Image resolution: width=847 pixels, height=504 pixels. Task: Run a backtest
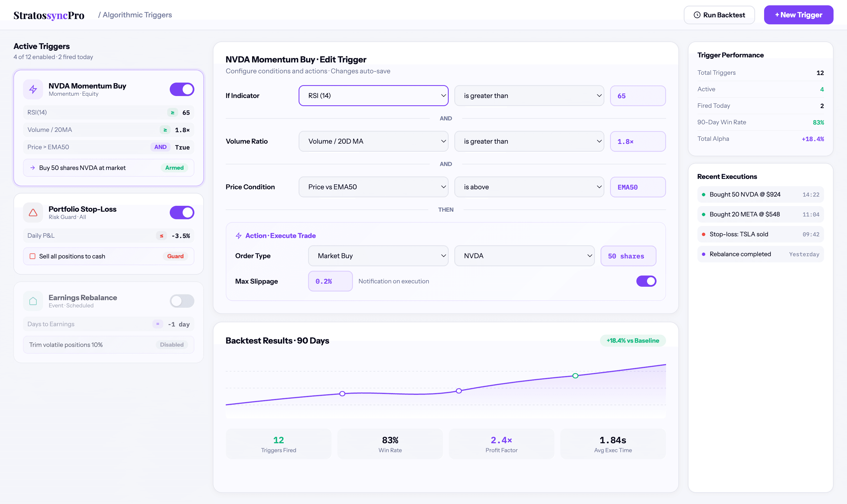[x=719, y=15]
